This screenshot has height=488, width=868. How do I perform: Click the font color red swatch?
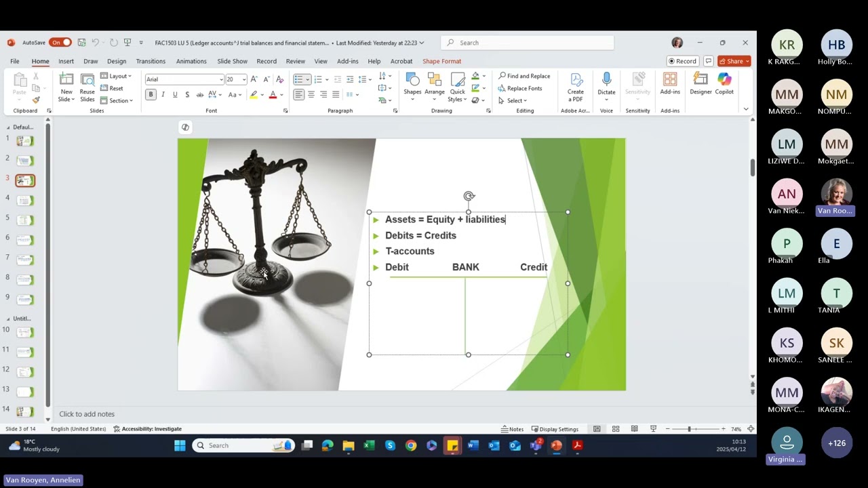(273, 95)
